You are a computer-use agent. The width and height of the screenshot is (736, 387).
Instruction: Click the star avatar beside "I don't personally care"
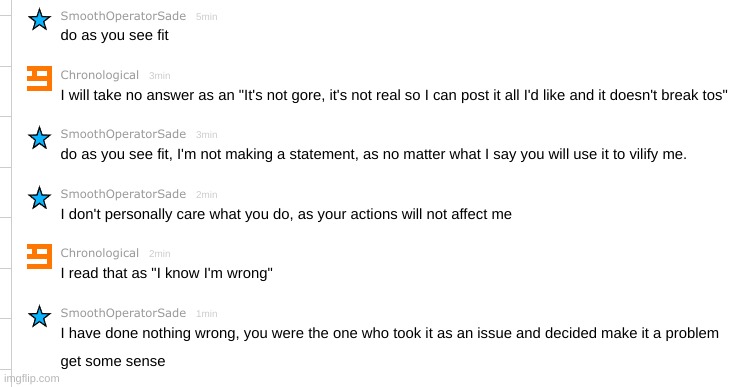point(39,197)
